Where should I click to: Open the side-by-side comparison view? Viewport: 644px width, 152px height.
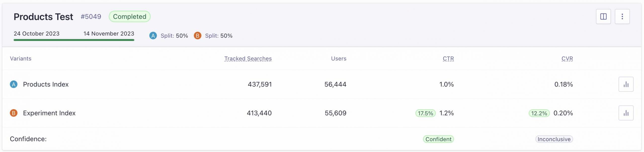604,16
